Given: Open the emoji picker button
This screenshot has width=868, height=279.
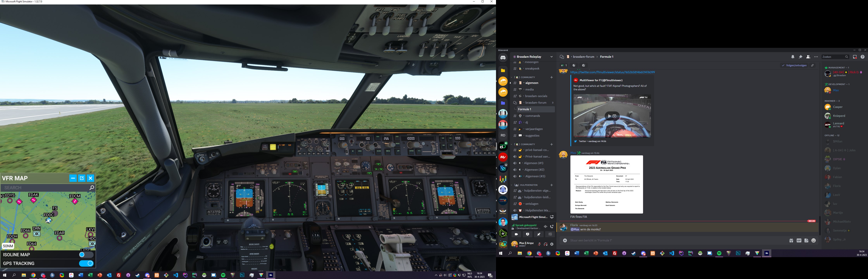Looking at the screenshot, I should (x=814, y=241).
